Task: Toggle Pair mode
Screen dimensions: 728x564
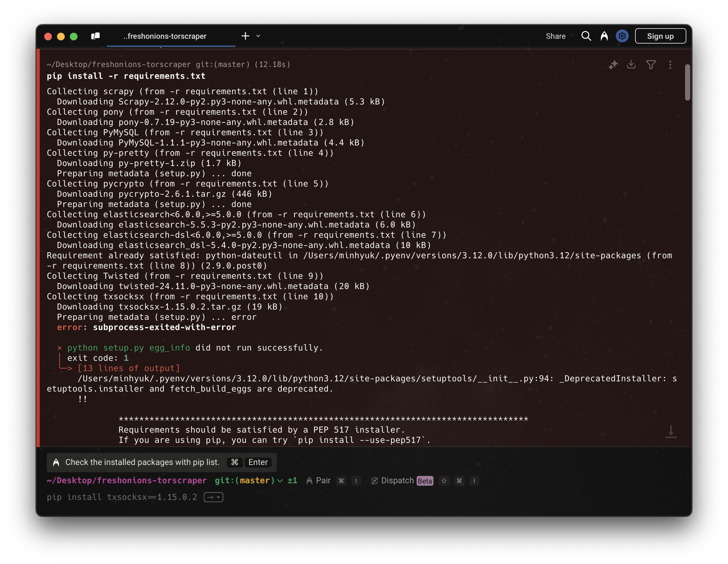Action: (319, 481)
